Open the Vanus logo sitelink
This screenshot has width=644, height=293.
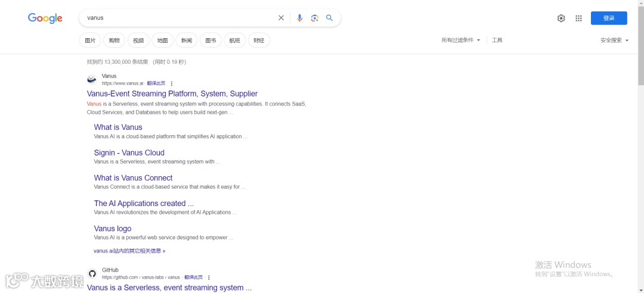click(113, 229)
